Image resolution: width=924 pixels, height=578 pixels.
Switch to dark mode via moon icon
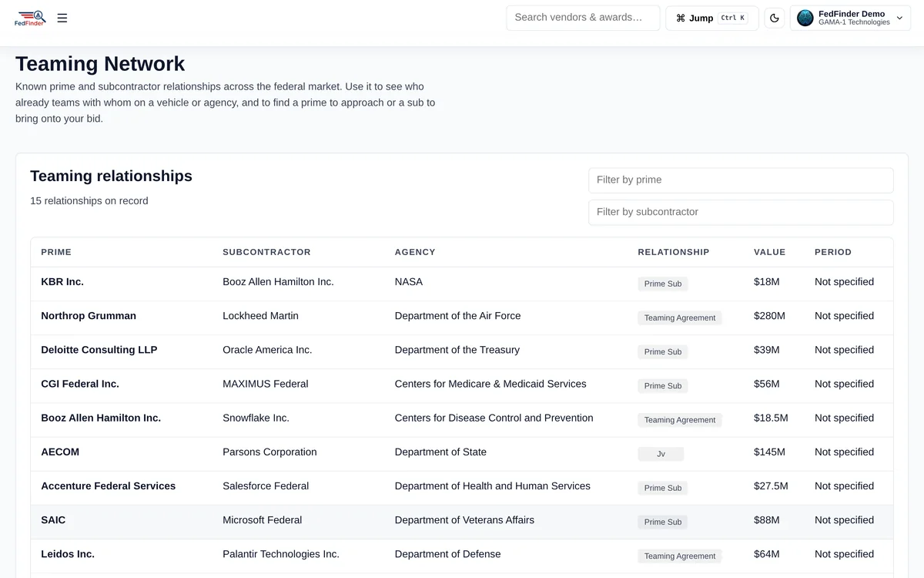(x=775, y=18)
